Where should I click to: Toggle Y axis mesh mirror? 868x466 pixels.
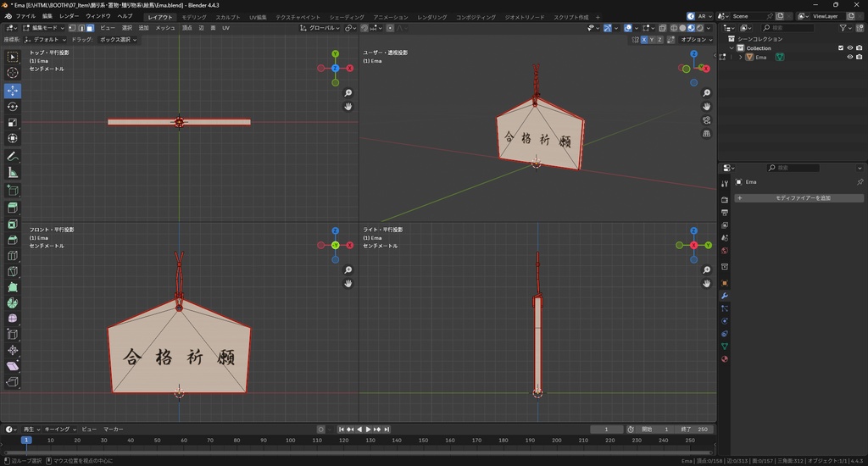652,40
